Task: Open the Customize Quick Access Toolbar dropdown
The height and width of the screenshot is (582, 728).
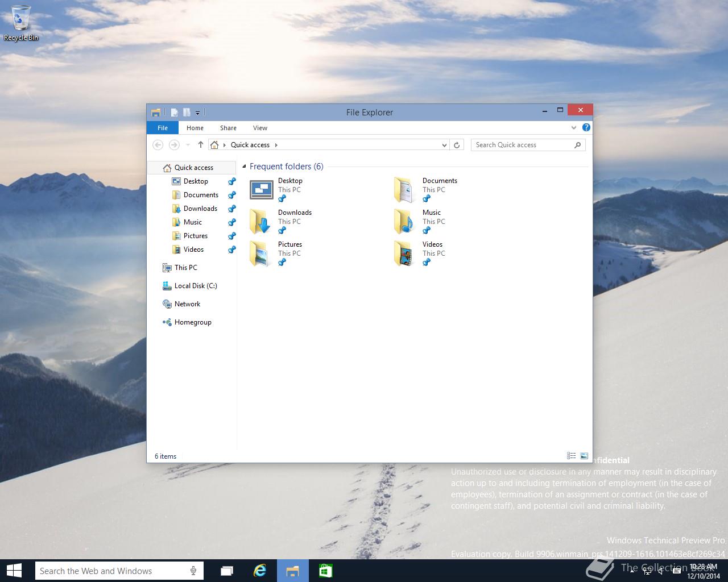Action: (x=197, y=113)
